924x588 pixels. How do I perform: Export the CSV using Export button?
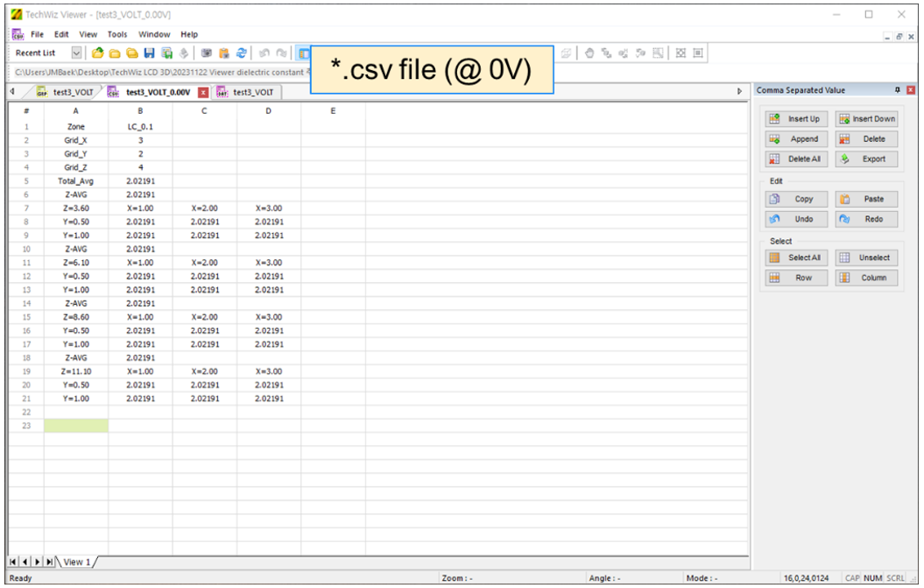pos(866,159)
